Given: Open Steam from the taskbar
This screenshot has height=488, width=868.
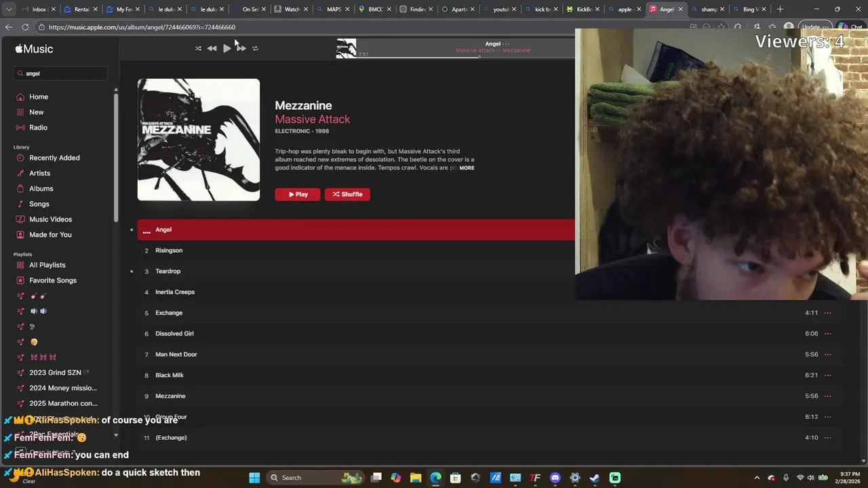Looking at the screenshot, I should (x=595, y=478).
